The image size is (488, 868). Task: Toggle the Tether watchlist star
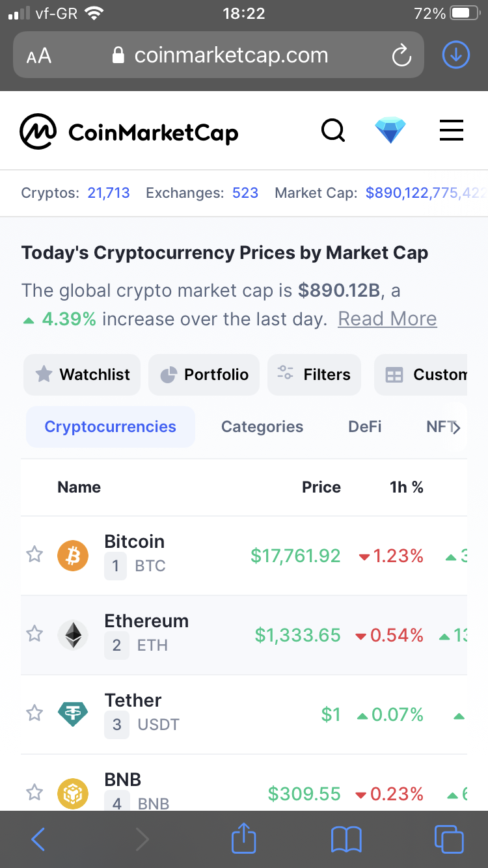click(x=34, y=714)
